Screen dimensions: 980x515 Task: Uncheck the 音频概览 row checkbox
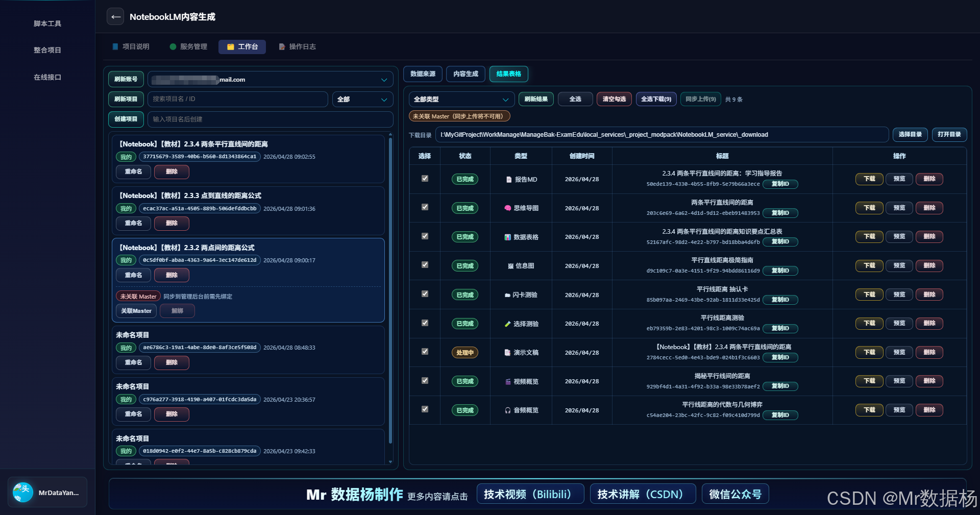[x=425, y=409]
